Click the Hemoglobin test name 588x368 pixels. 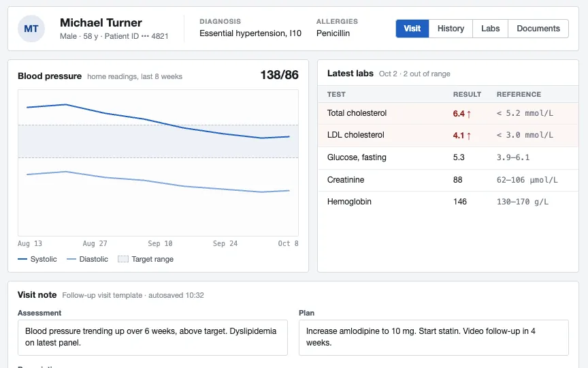349,202
